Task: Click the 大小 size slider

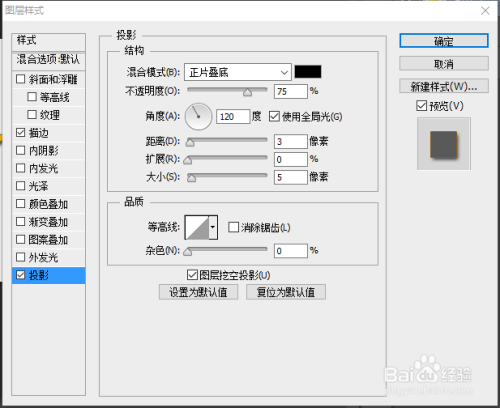Action: 227,177
